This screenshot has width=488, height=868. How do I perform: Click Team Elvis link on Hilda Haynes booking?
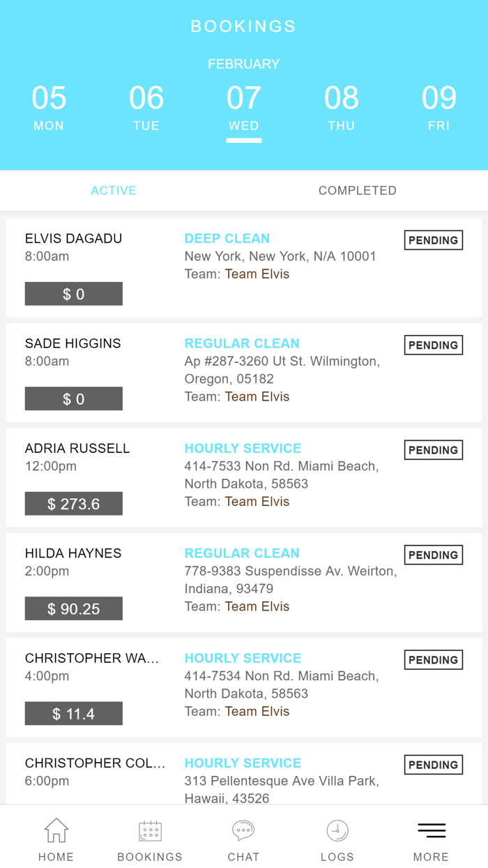[x=257, y=606]
